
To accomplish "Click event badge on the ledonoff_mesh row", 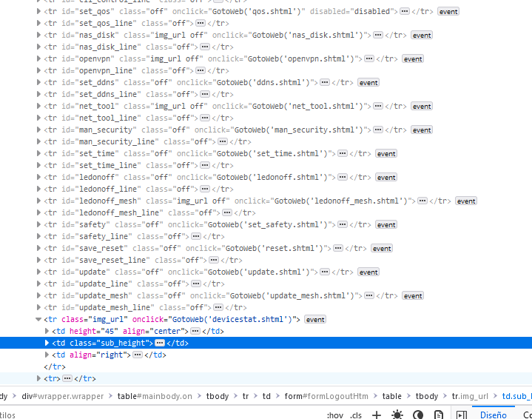I will (x=465, y=201).
